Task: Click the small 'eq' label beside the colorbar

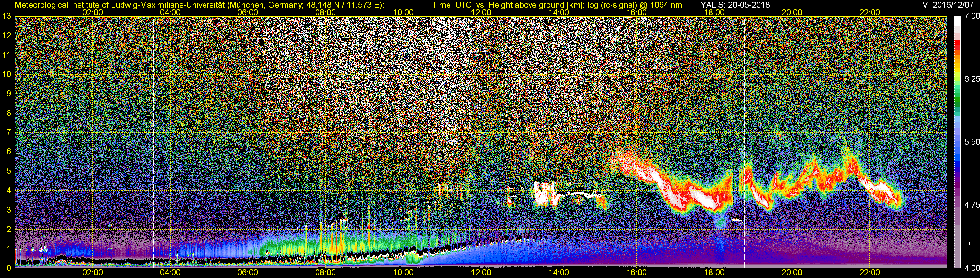Action: 968,243
